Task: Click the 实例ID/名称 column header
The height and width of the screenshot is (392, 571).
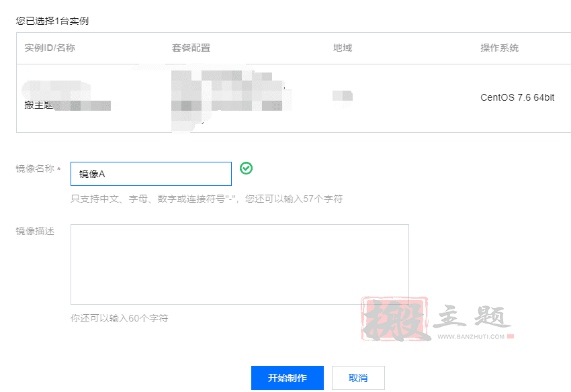Action: pos(50,48)
